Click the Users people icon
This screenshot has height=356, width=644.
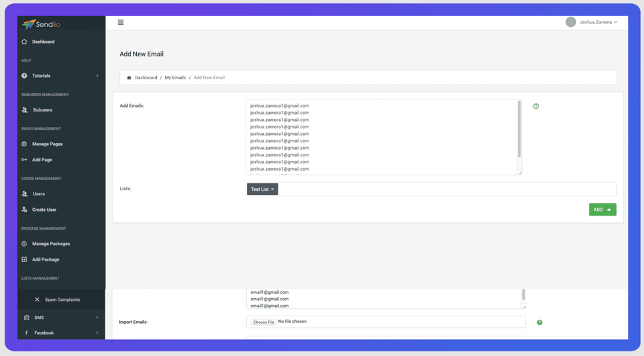tap(25, 193)
